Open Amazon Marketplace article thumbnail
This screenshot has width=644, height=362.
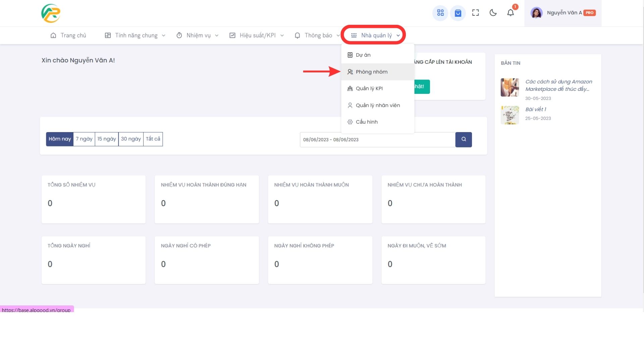point(510,87)
